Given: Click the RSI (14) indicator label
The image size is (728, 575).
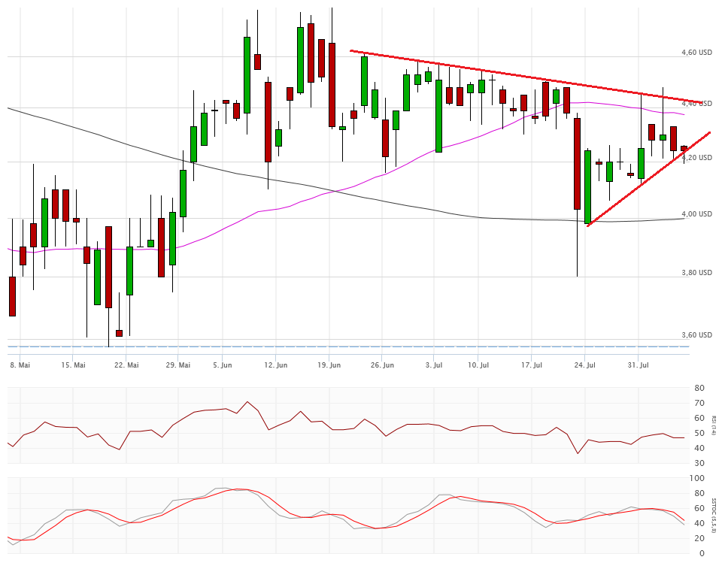Looking at the screenshot, I should coord(714,425).
